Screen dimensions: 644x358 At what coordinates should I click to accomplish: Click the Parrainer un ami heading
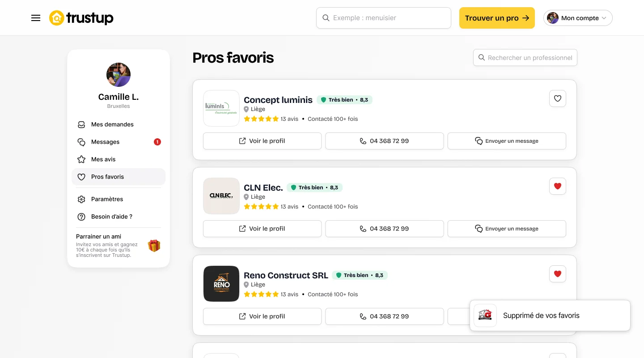pyautogui.click(x=98, y=236)
